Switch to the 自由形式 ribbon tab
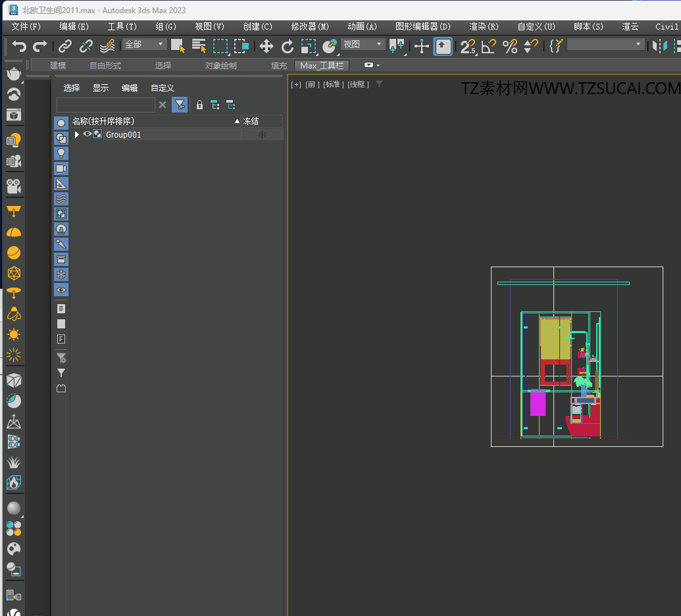Screen dimensions: 681x616 105,66
